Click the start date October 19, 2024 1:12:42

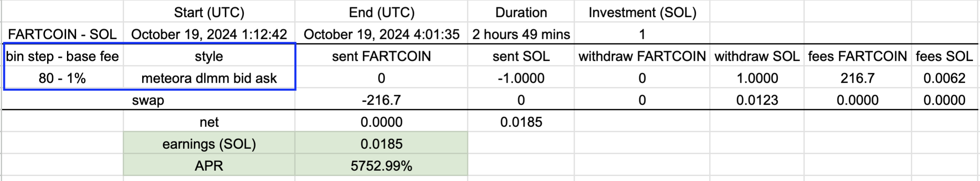(x=209, y=34)
